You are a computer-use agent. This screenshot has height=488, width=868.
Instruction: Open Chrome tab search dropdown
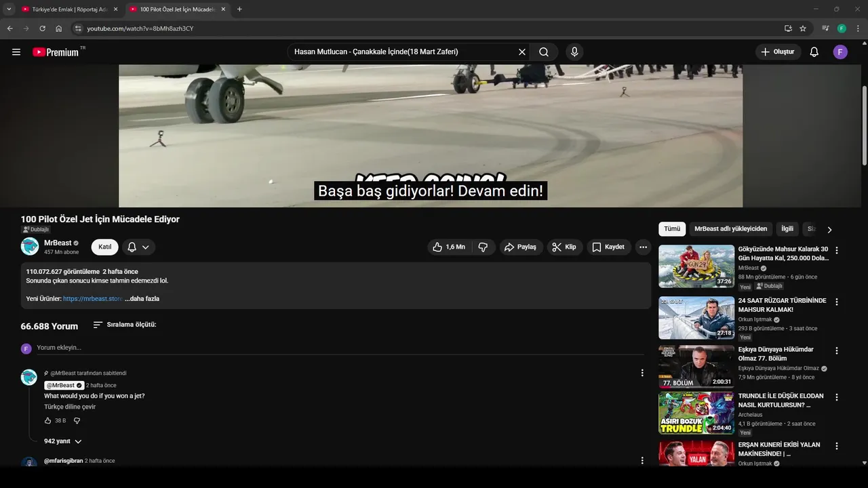[x=8, y=9]
